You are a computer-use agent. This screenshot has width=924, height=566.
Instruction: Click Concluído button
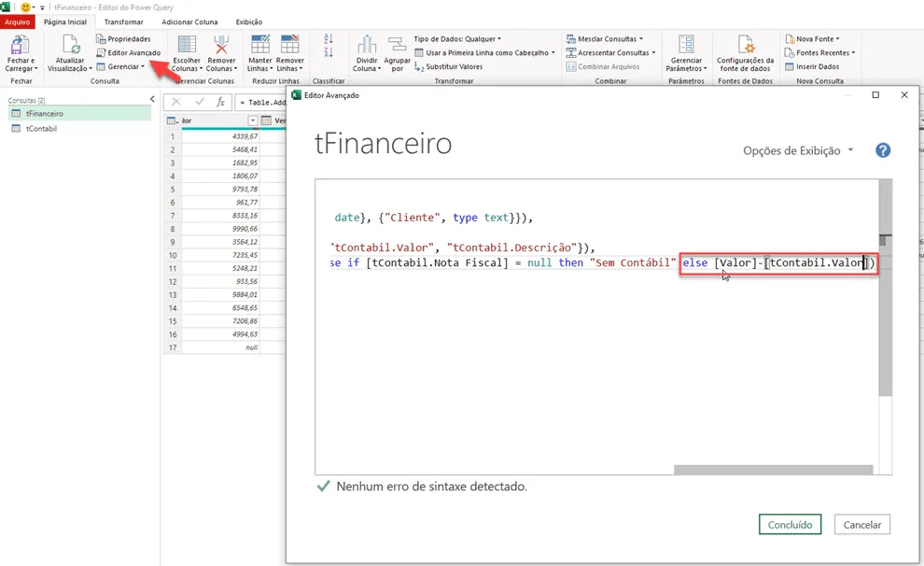[790, 525]
